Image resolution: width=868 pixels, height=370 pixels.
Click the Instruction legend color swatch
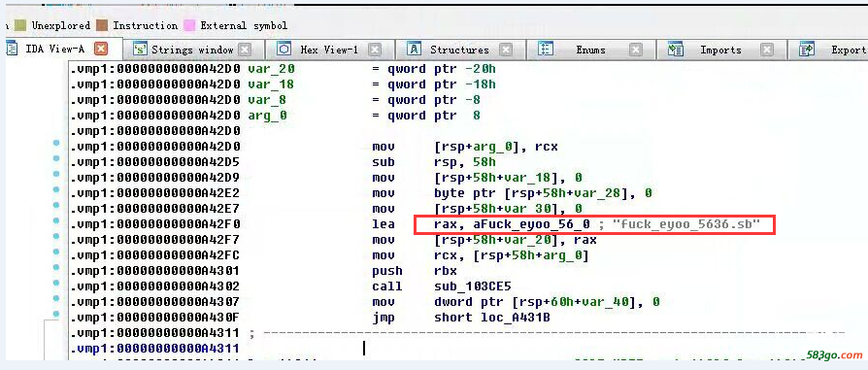101,25
